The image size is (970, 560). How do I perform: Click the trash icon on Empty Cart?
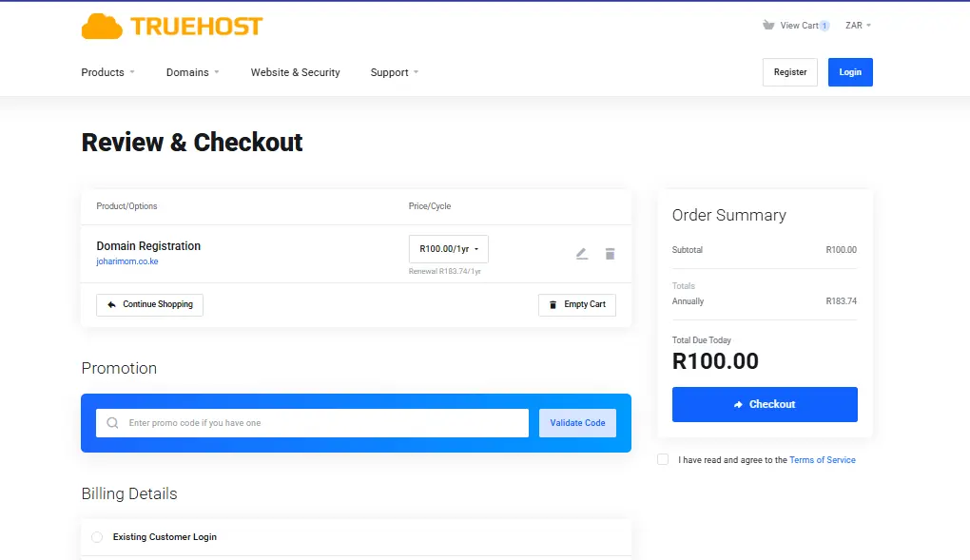tap(553, 304)
